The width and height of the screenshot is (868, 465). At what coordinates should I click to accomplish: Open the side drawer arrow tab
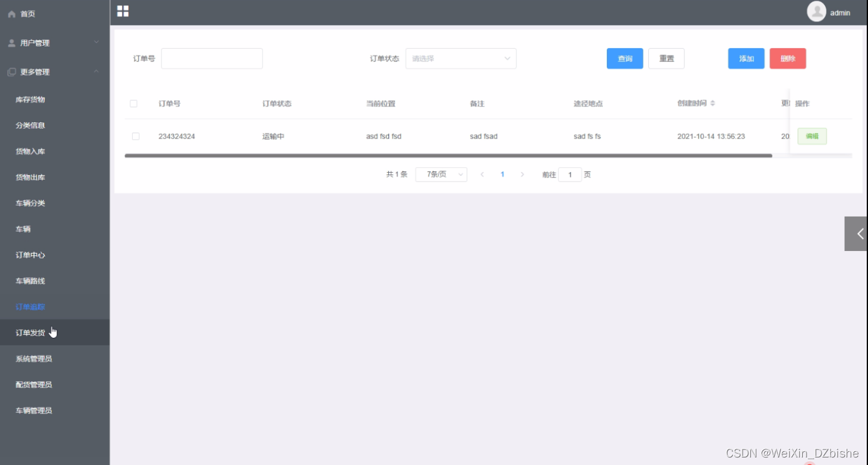[x=856, y=233]
